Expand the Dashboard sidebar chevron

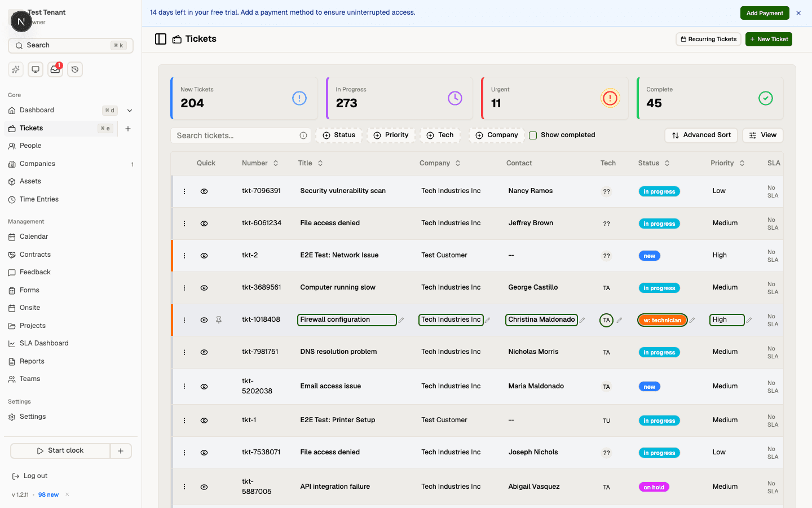tap(129, 110)
